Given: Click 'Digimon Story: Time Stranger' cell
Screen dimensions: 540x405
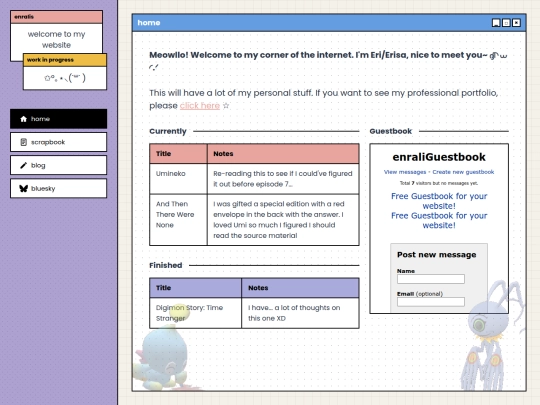Looking at the screenshot, I should [196, 313].
